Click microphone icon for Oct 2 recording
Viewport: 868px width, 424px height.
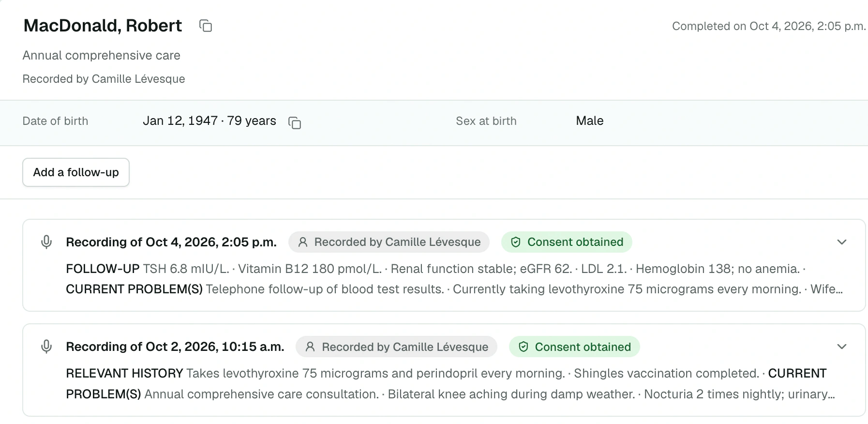46,347
